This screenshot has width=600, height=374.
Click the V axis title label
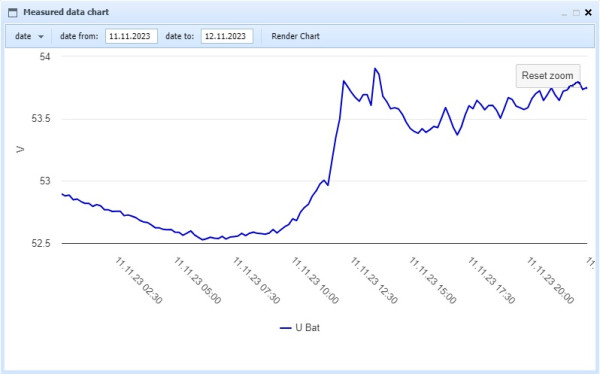point(20,150)
